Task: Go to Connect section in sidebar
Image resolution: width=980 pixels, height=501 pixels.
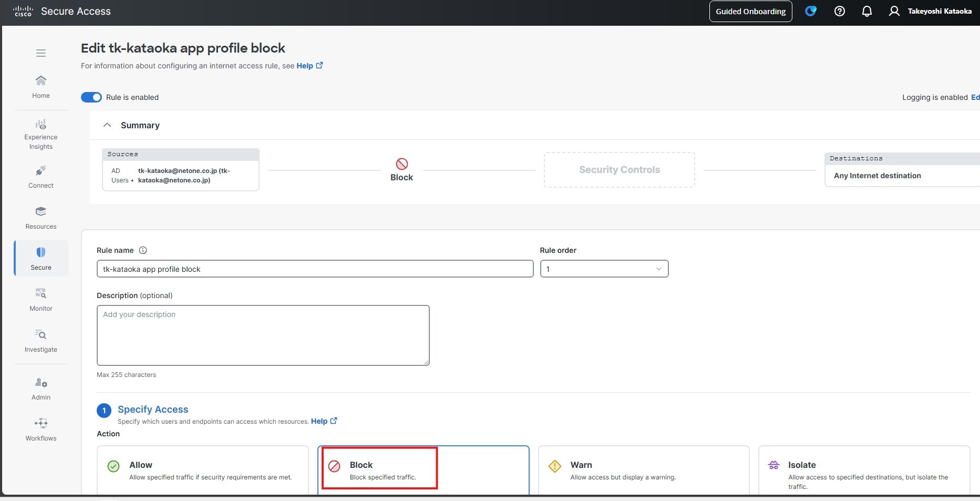Action: point(41,177)
